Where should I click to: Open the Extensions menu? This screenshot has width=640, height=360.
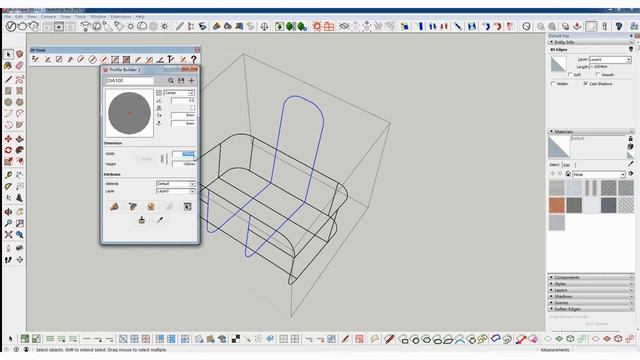coord(121,17)
